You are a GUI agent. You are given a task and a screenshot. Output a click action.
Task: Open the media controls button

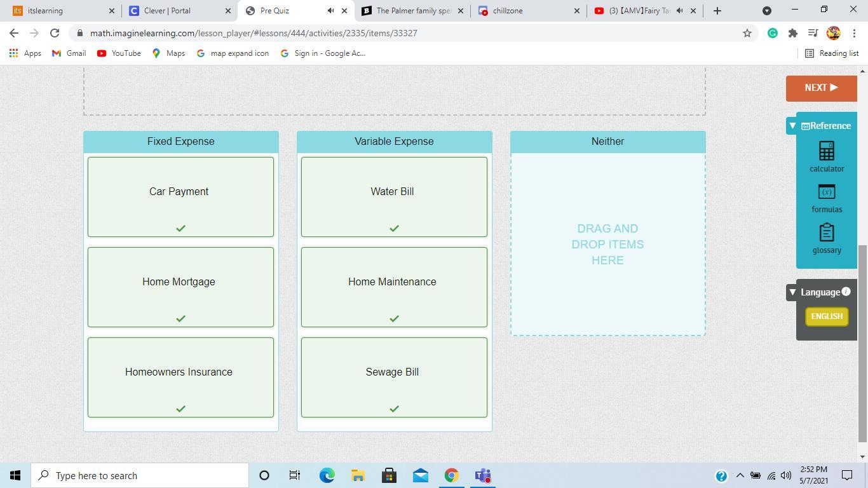point(813,33)
